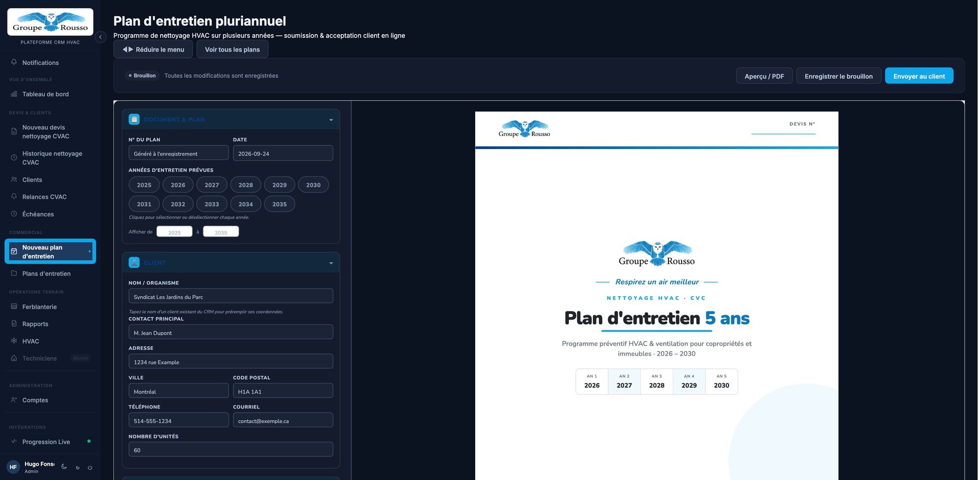Open Aperçu / PDF
Screen dimensions: 980x480
click(764, 76)
